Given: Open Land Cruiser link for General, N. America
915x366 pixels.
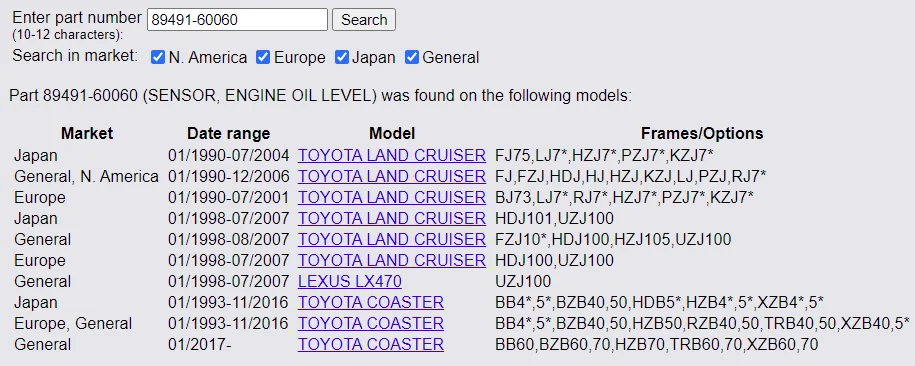Looking at the screenshot, I should coord(392,176).
